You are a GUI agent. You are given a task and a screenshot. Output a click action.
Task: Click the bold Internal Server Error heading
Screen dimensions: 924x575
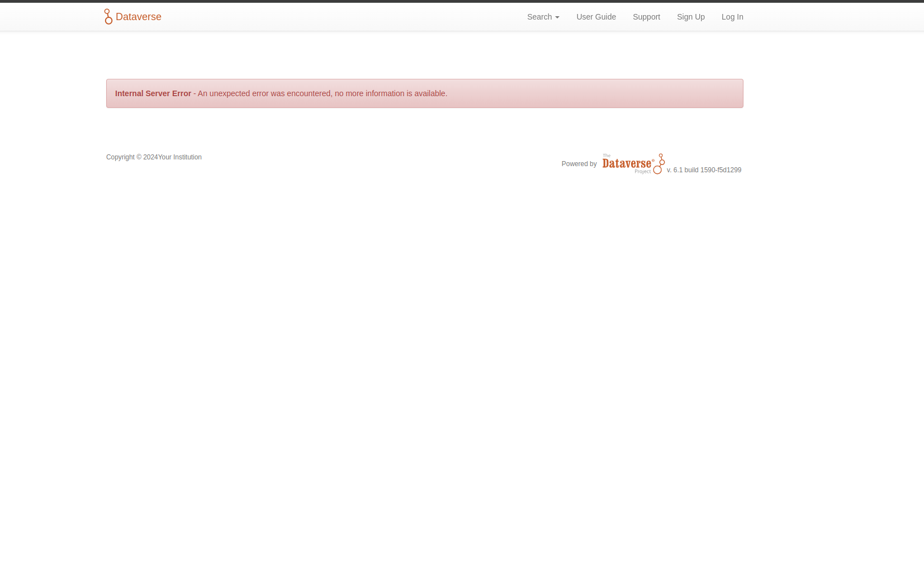coord(153,93)
